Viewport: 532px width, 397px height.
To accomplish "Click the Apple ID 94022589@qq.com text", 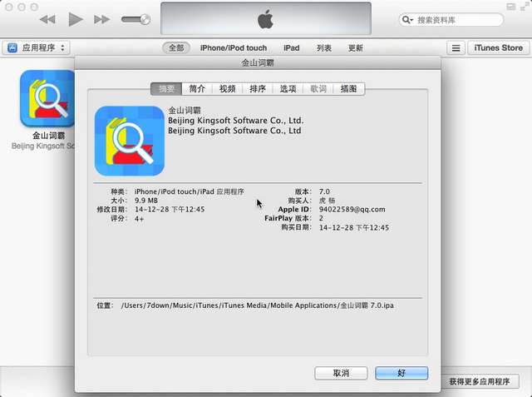I will coord(352,209).
